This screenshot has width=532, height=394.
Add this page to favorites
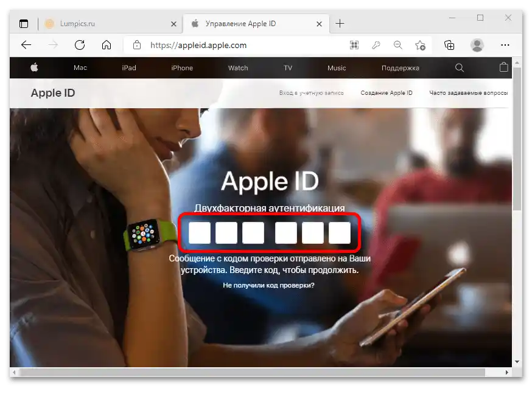[420, 45]
